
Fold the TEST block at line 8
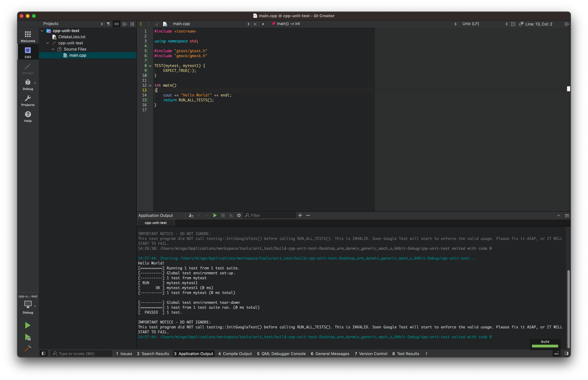tap(150, 66)
